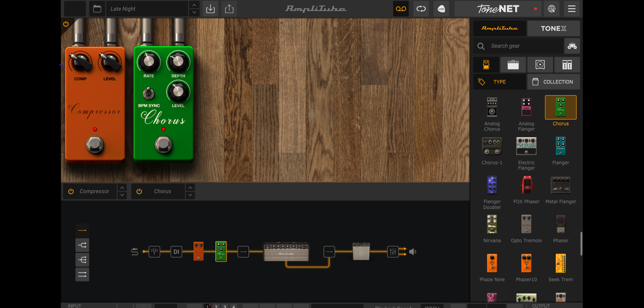Viewport: 644px width, 308px height.
Task: Filter gear by COLLECTION
Action: coord(553,82)
